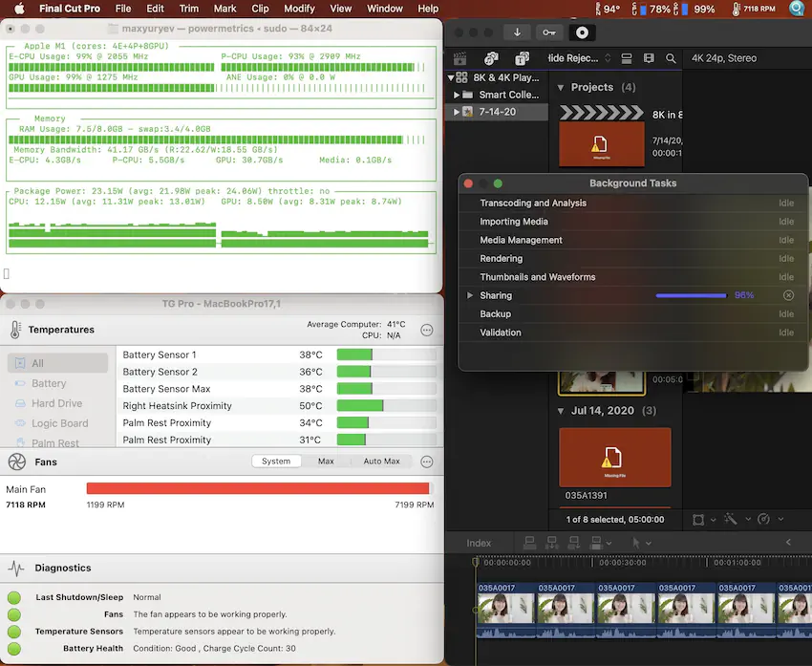Click the browser search magnifier icon

671,58
